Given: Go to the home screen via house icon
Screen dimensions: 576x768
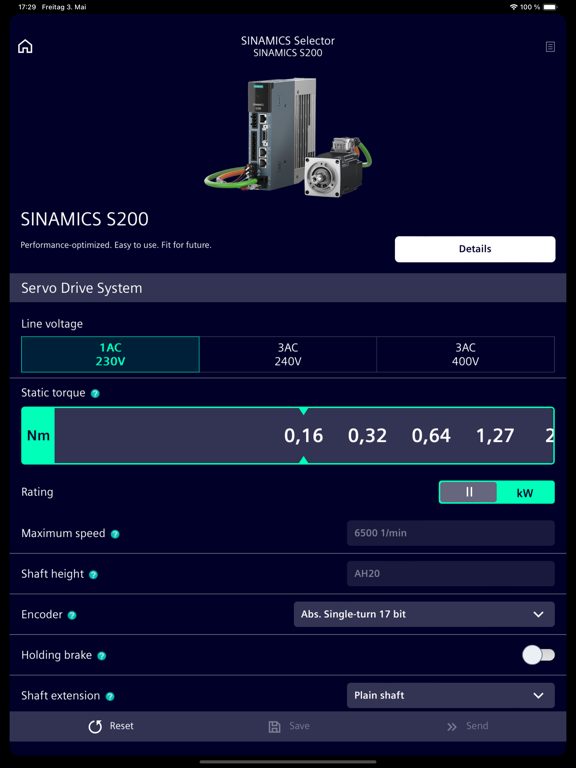Looking at the screenshot, I should click(x=25, y=47).
